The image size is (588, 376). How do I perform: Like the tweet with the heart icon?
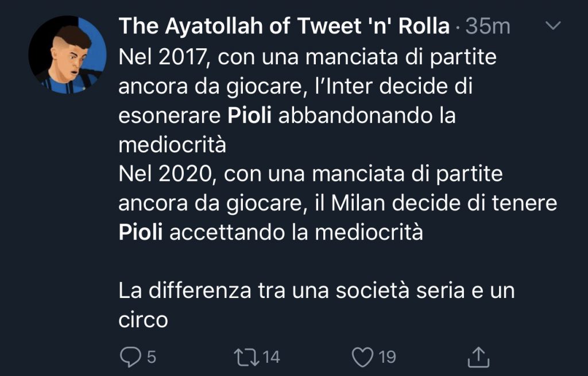click(362, 357)
